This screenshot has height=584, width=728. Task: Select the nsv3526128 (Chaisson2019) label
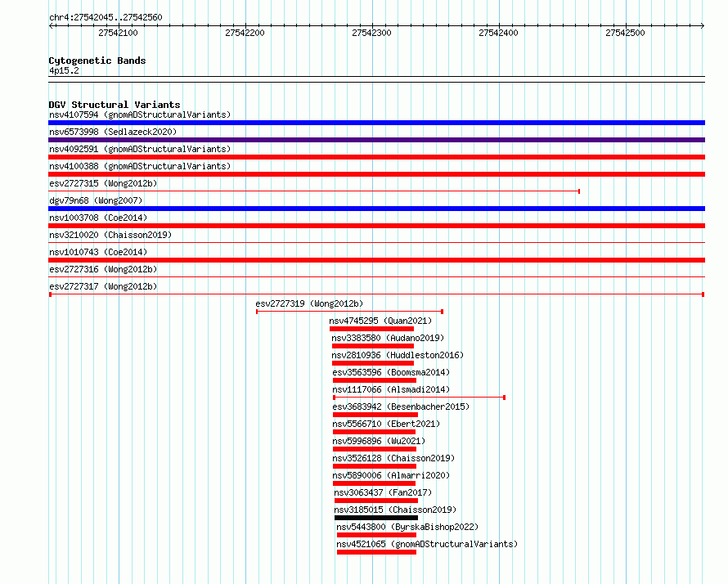[393, 458]
